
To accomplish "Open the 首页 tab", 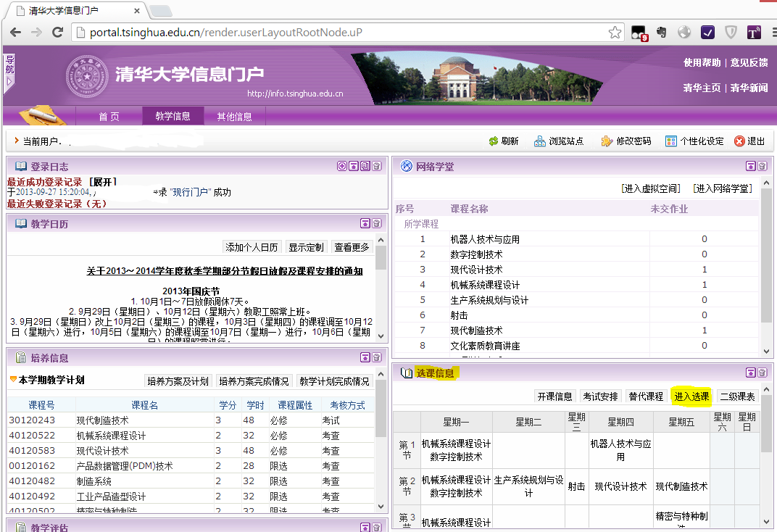I will 109,117.
